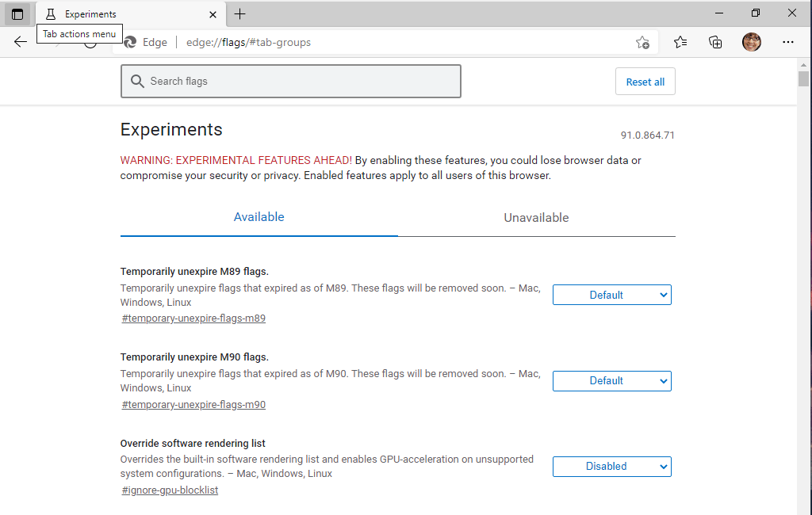
Task: Follow the #ignore-gpu-blocklist link
Action: pyautogui.click(x=170, y=490)
